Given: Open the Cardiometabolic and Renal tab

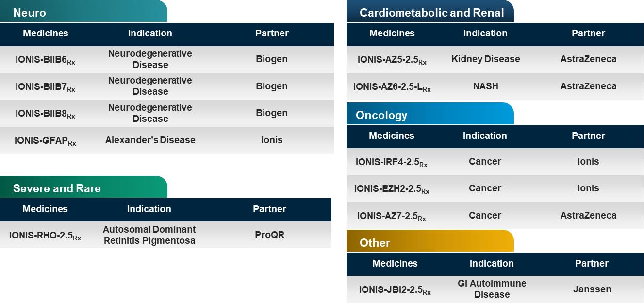Looking at the screenshot, I should pyautogui.click(x=431, y=13).
